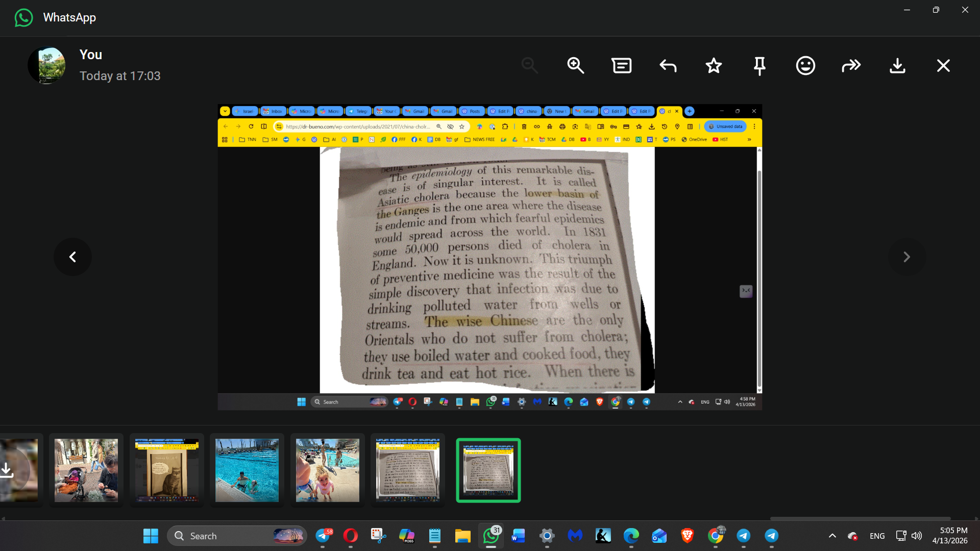The image size is (980, 551).
Task: Zoom in on the viewed image
Action: [x=575, y=65]
